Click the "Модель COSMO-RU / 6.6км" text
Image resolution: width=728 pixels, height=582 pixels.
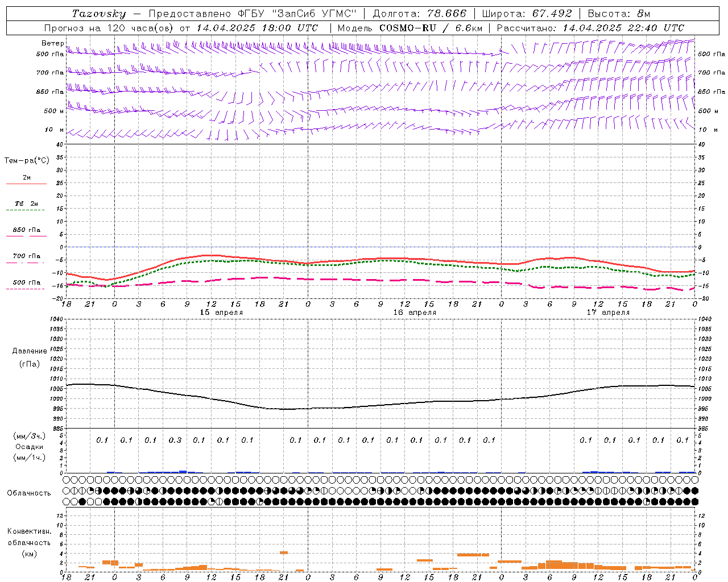[x=409, y=28]
